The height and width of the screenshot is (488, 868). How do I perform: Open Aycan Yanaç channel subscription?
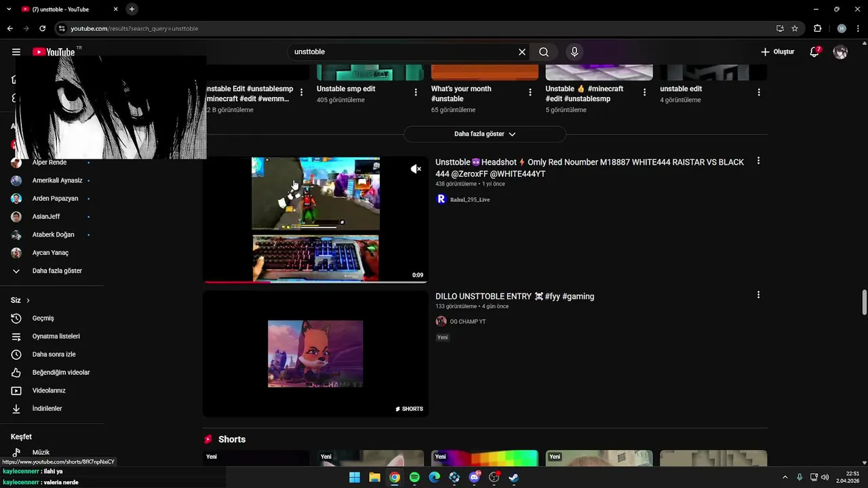pyautogui.click(x=52, y=253)
